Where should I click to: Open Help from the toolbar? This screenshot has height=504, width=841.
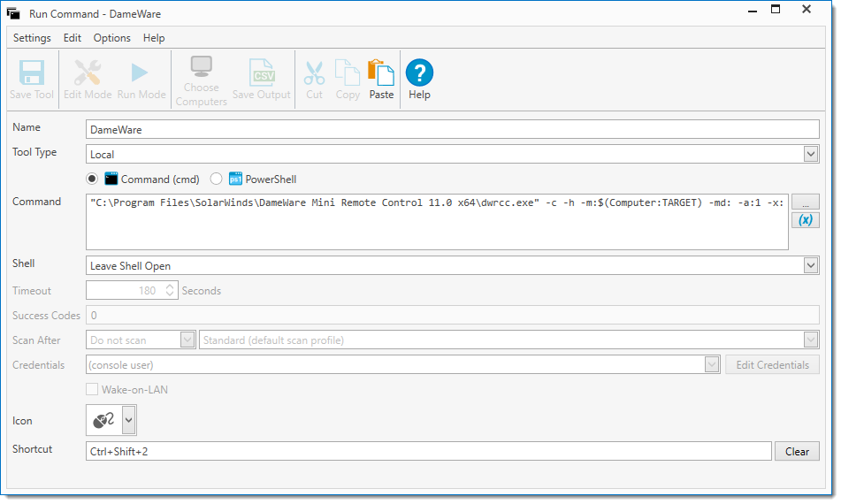coord(419,79)
